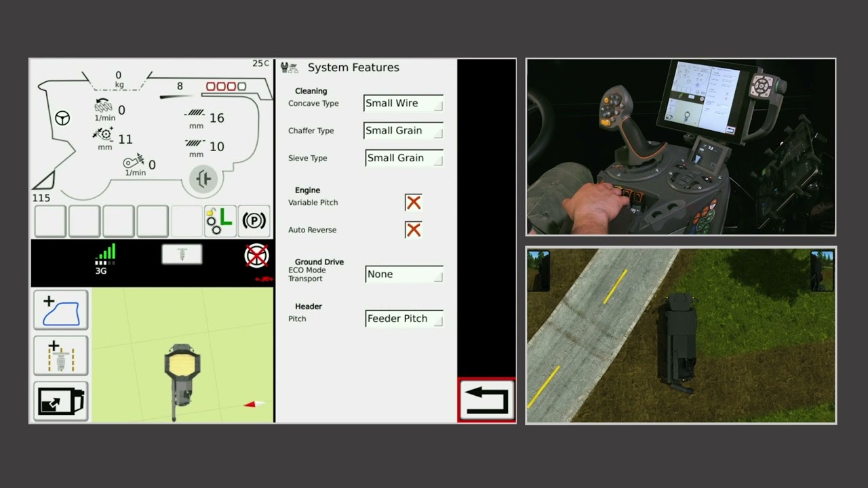Click the header triangle icon above 115
Screen dimensions: 868x488
coord(44,180)
